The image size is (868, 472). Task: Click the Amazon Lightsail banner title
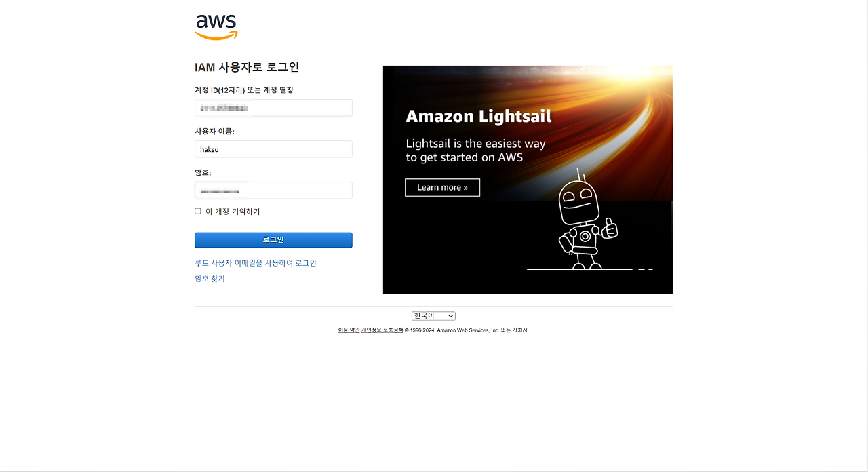coord(479,117)
